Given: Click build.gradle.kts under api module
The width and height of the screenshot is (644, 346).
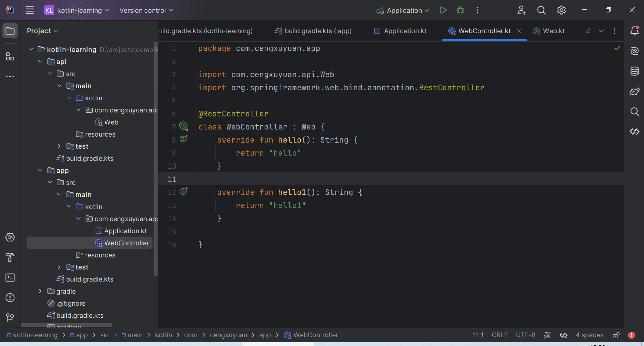Looking at the screenshot, I should click(x=85, y=158).
